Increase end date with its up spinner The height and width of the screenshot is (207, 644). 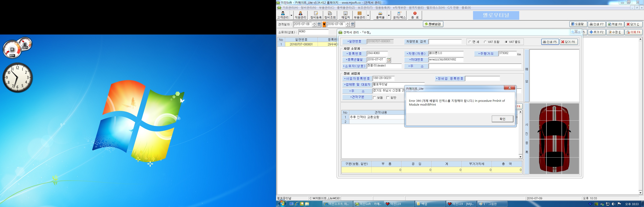tap(347, 23)
